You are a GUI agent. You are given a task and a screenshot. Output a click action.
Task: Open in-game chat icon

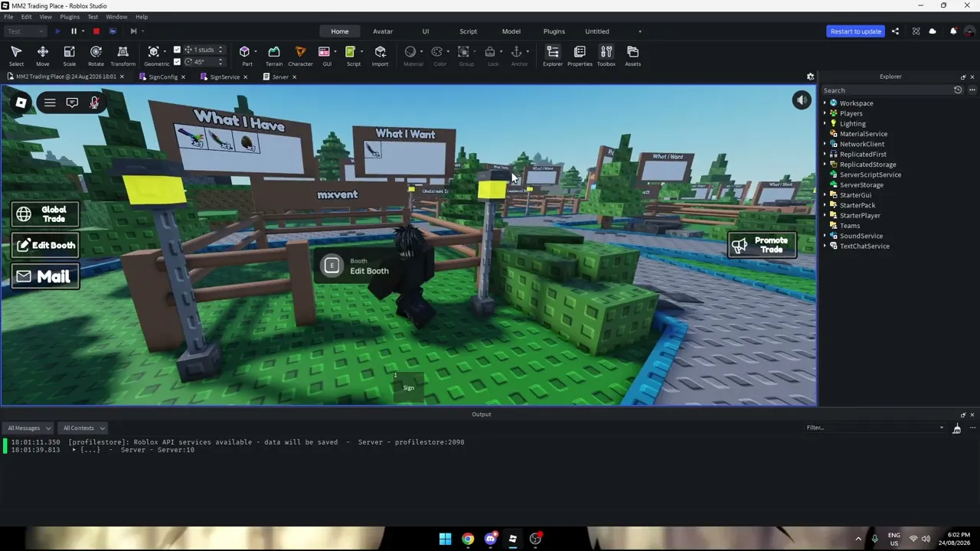72,103
